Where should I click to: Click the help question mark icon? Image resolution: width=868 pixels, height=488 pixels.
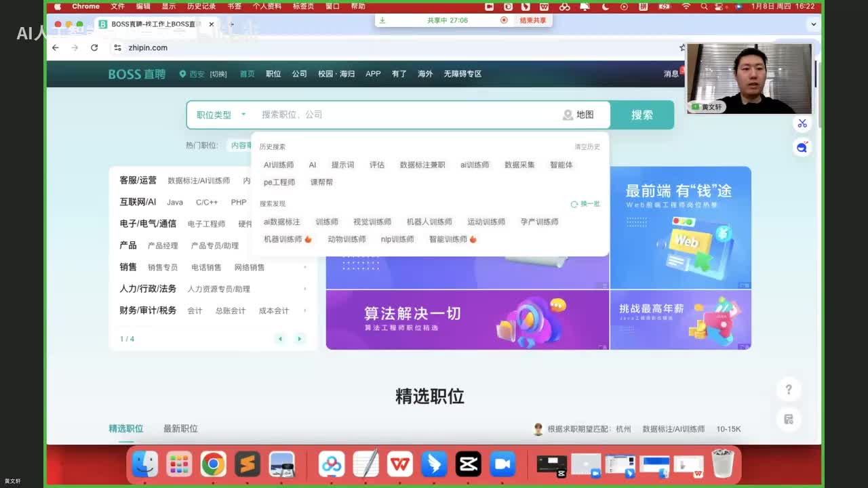(789, 390)
